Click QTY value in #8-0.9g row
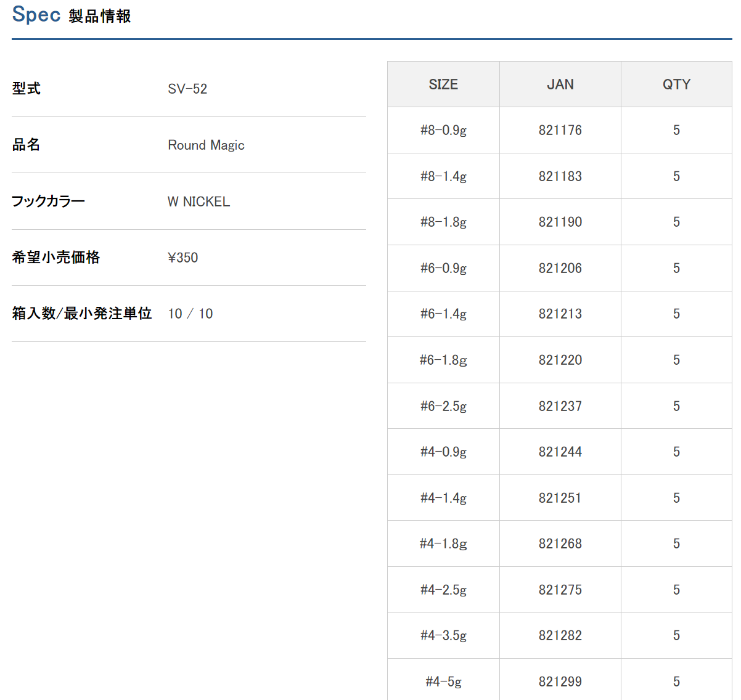This screenshot has width=741, height=700. pos(676,130)
